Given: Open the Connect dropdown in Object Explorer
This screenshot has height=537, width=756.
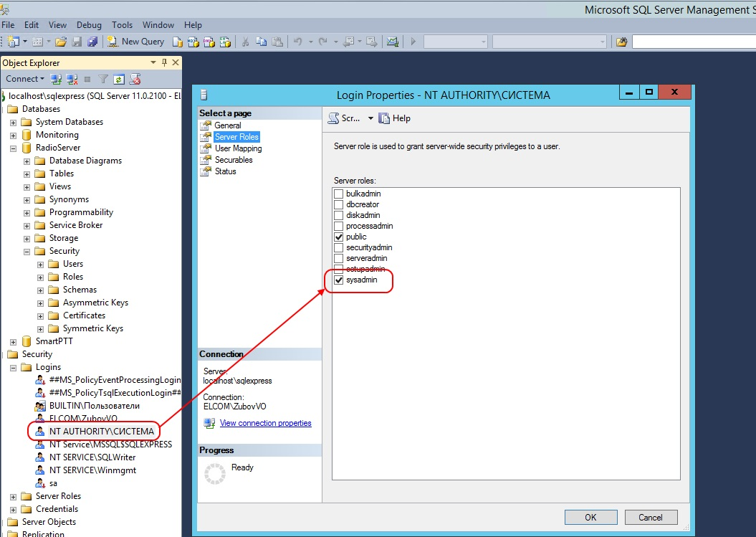Looking at the screenshot, I should 24,79.
